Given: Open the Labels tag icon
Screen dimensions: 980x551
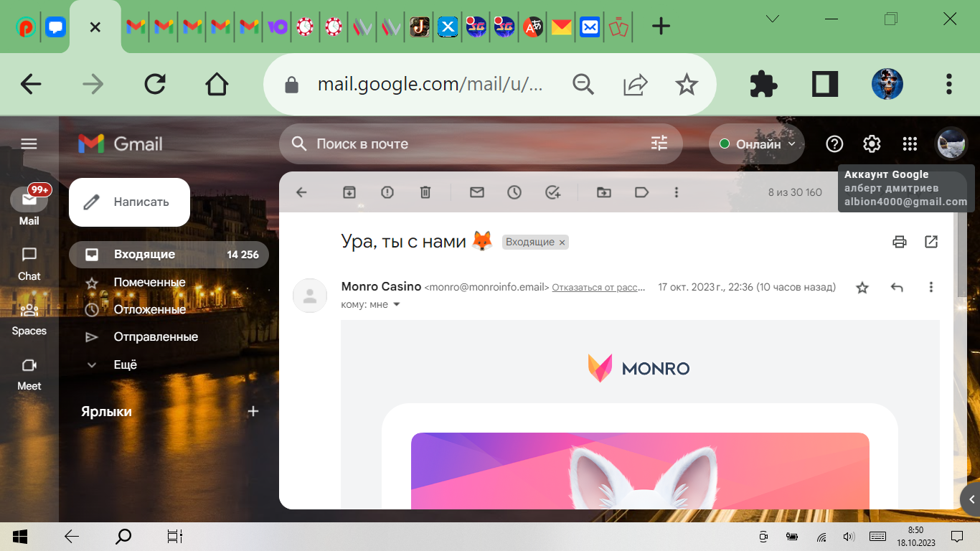Looking at the screenshot, I should point(642,192).
